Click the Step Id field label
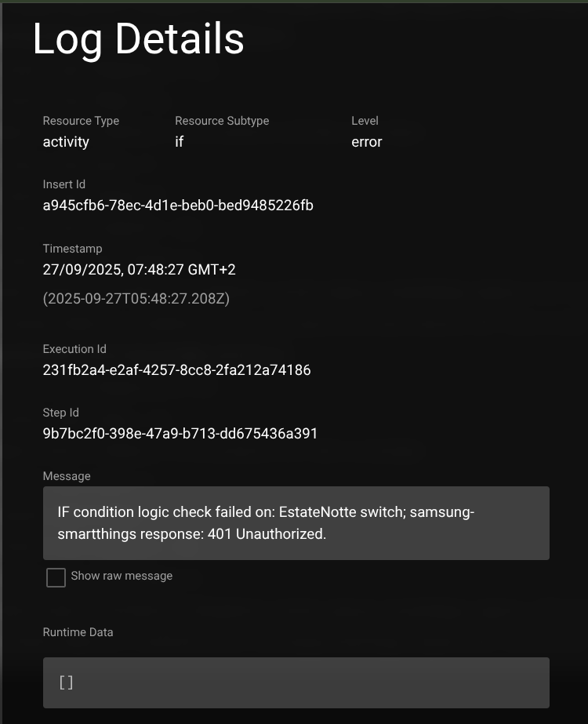This screenshot has height=724, width=588. coord(60,413)
